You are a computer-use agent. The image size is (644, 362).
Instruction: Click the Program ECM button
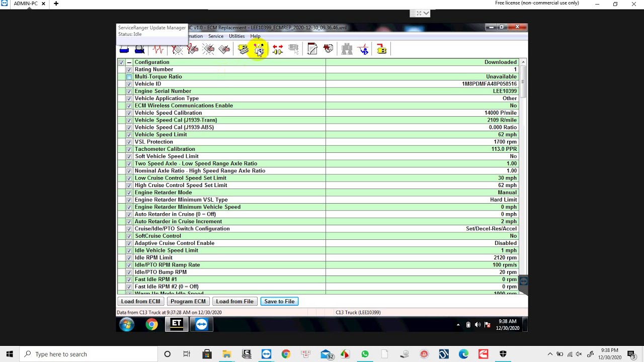point(188,301)
